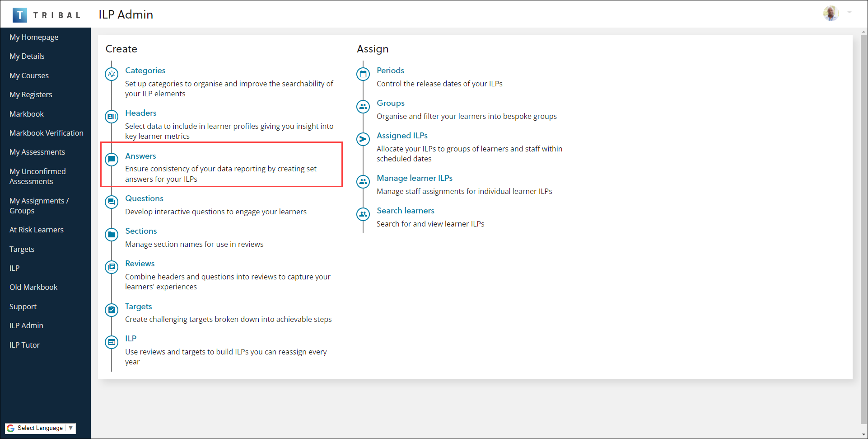Image resolution: width=868 pixels, height=439 pixels.
Task: Click the Periods calendar icon
Action: tap(363, 74)
